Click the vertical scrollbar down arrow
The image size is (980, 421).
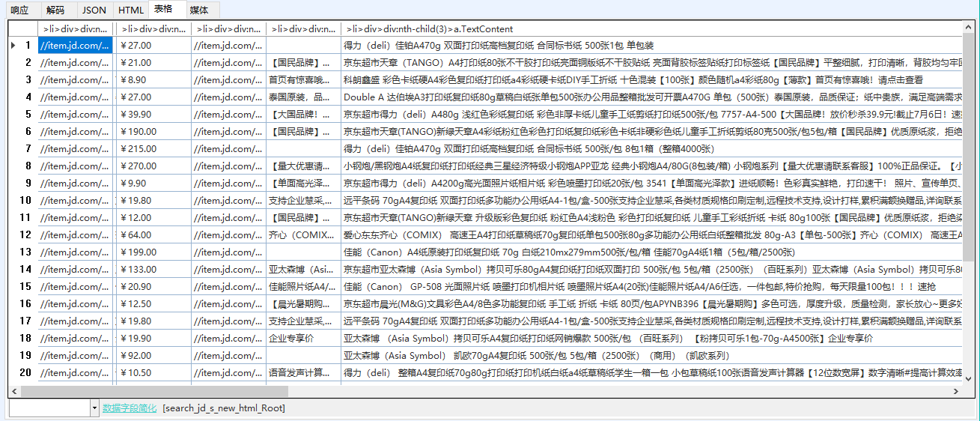point(967,378)
